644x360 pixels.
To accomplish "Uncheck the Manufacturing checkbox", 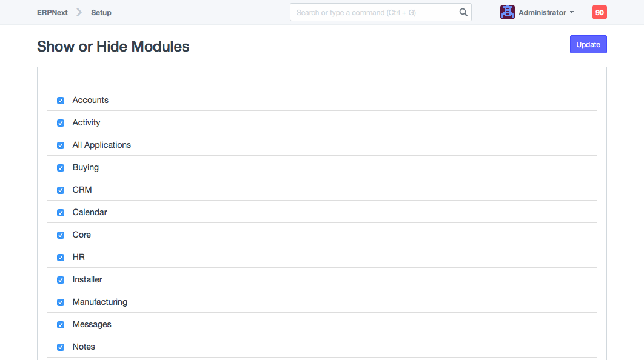I will tap(61, 302).
